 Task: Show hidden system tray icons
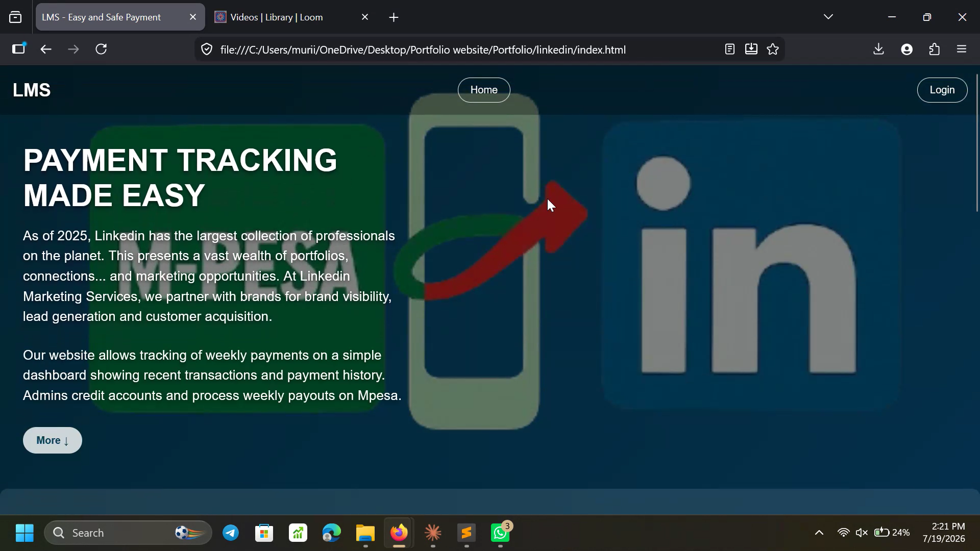[x=819, y=533]
